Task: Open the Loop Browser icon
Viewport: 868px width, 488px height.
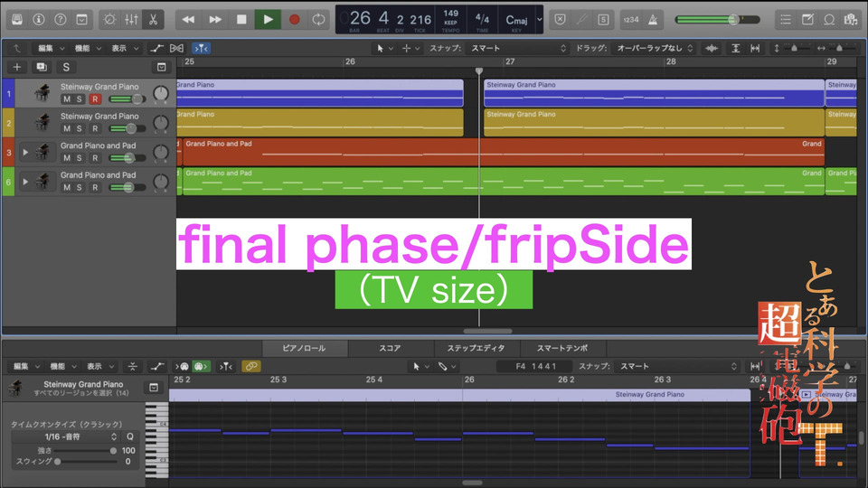Action: tap(829, 19)
